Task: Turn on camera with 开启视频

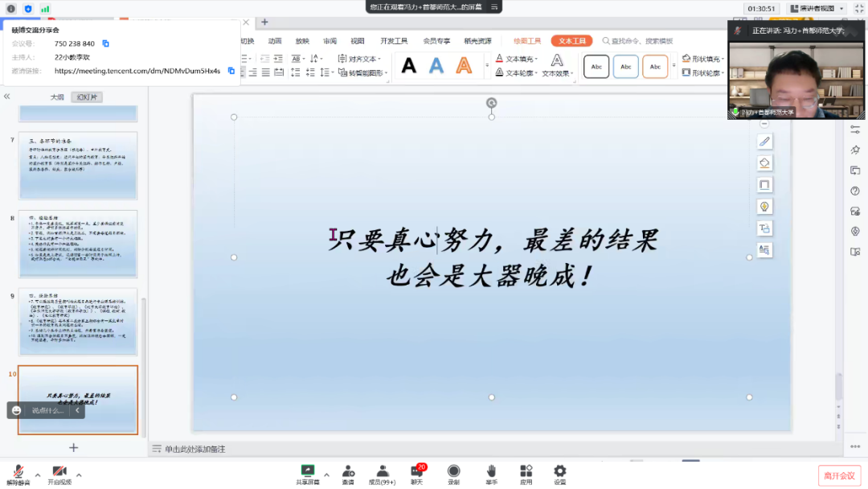Action: pyautogui.click(x=59, y=472)
